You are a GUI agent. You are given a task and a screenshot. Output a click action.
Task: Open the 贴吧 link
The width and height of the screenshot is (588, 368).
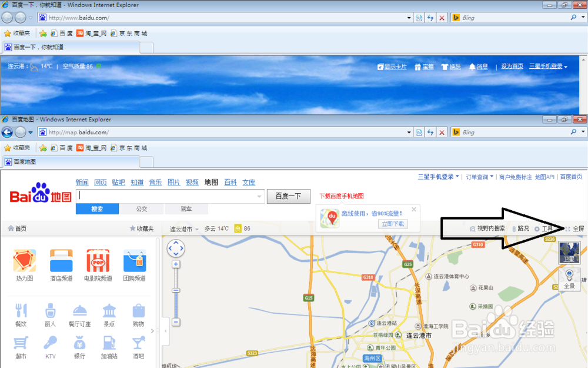point(119,182)
